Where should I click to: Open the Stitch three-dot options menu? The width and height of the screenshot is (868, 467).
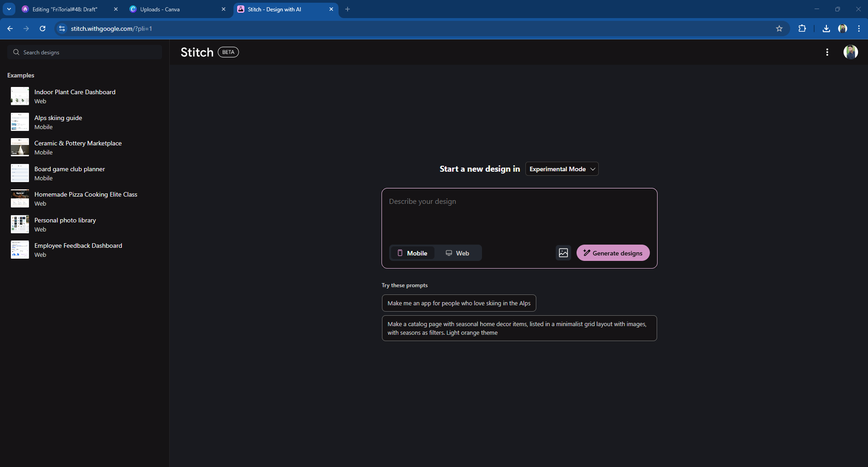pos(827,52)
